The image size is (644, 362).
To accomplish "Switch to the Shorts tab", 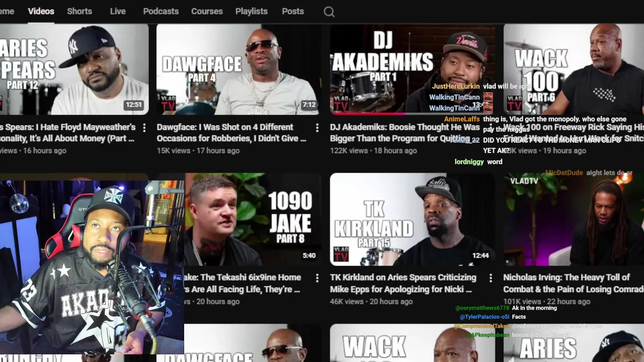I will click(79, 11).
